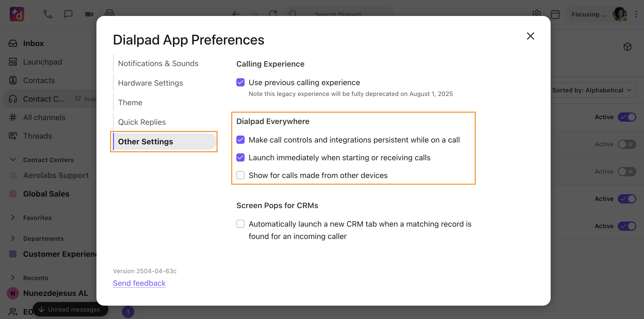
Task: Expand the Recents section
Action: point(13,278)
